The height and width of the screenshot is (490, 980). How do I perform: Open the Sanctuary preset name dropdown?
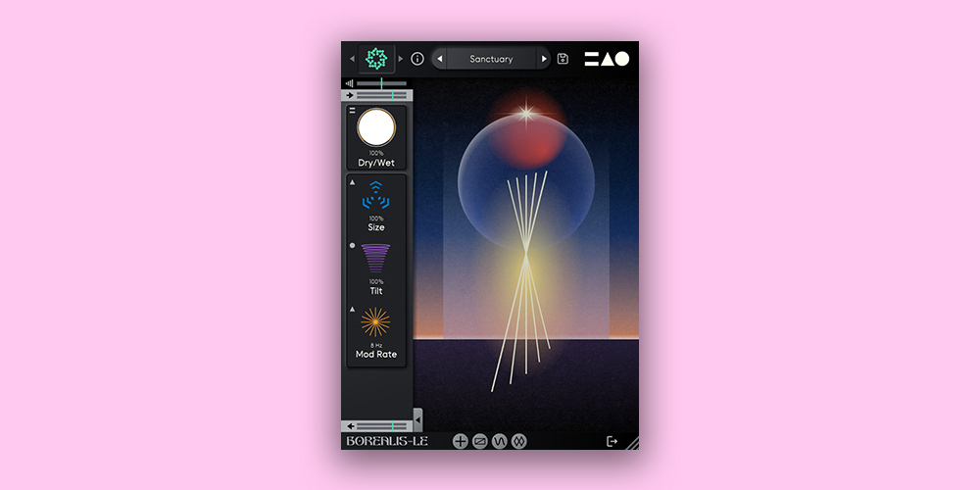[491, 59]
